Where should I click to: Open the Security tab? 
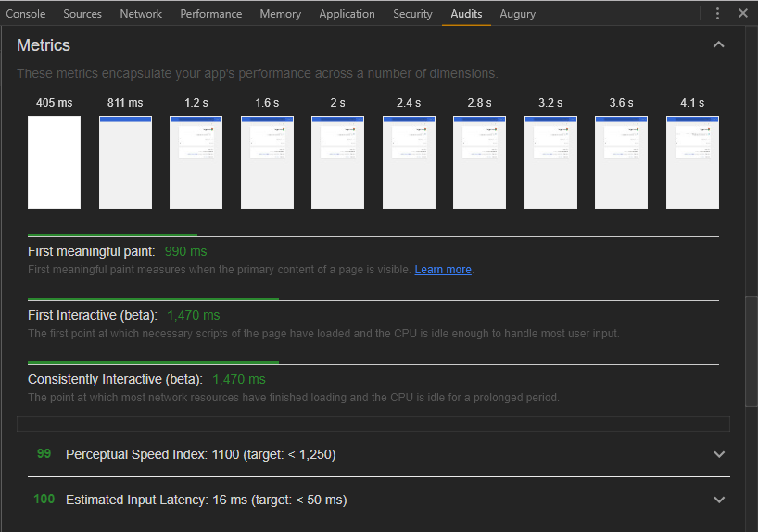(412, 14)
